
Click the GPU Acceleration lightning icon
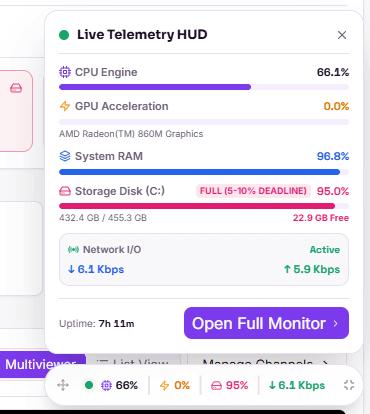[x=65, y=106]
